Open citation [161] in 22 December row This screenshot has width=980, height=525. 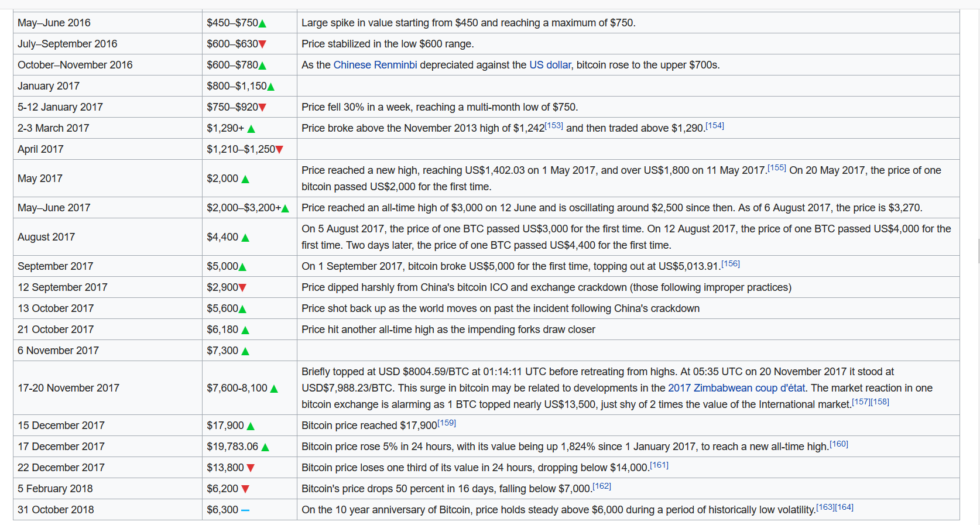pos(659,465)
